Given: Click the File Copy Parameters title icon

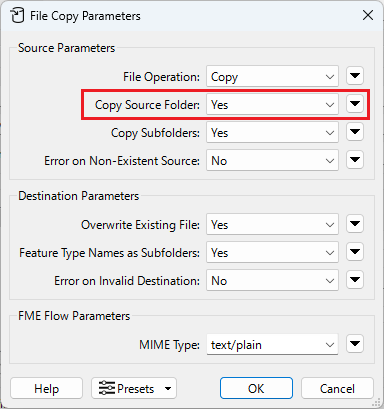Looking at the screenshot, I should pyautogui.click(x=17, y=16).
